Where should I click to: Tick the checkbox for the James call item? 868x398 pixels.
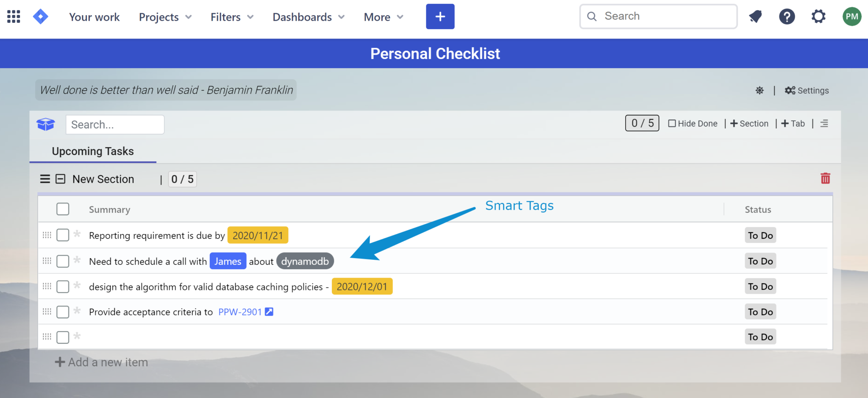click(63, 261)
